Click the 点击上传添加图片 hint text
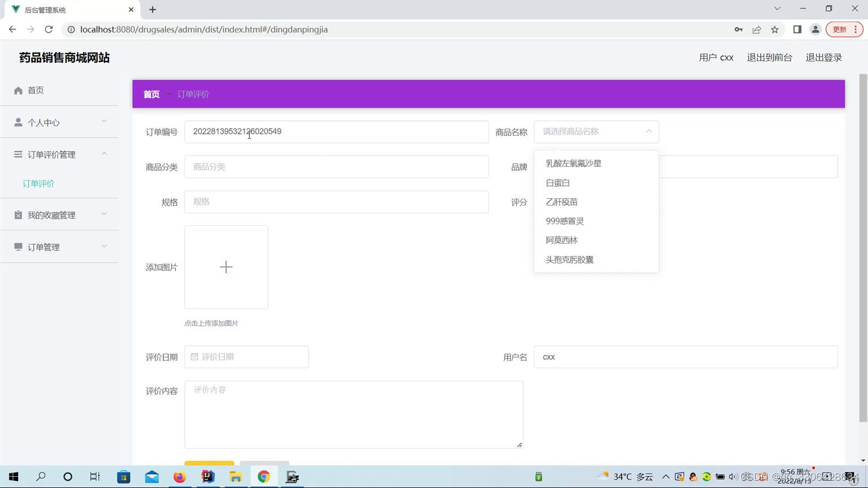The width and height of the screenshot is (868, 488). point(211,323)
